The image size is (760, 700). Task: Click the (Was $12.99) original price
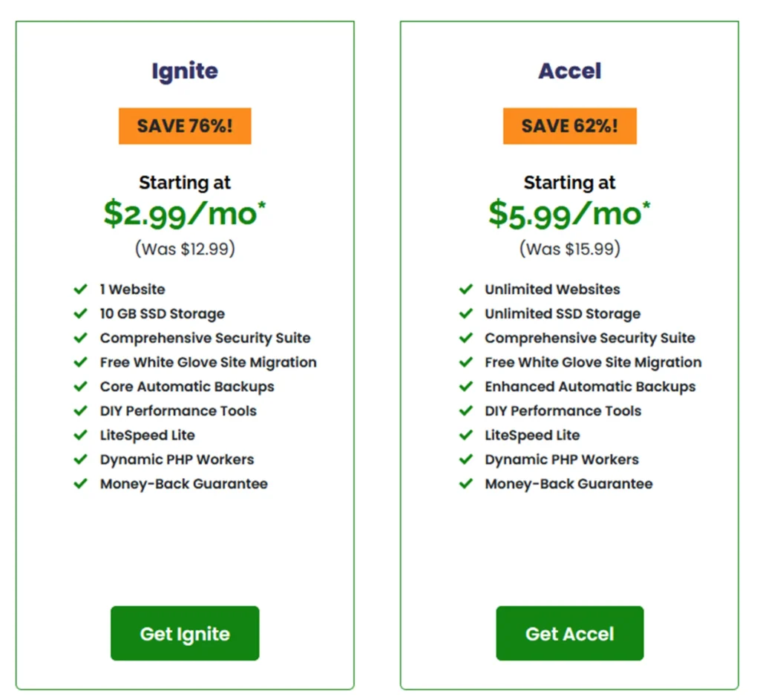(185, 249)
